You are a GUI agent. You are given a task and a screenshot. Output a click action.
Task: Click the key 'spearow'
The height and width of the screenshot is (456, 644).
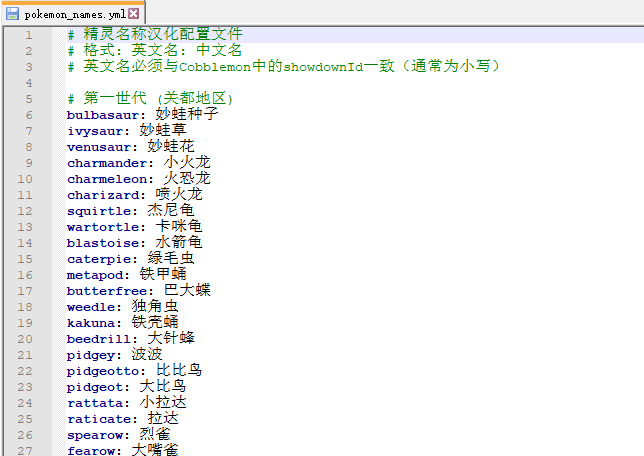click(x=94, y=436)
